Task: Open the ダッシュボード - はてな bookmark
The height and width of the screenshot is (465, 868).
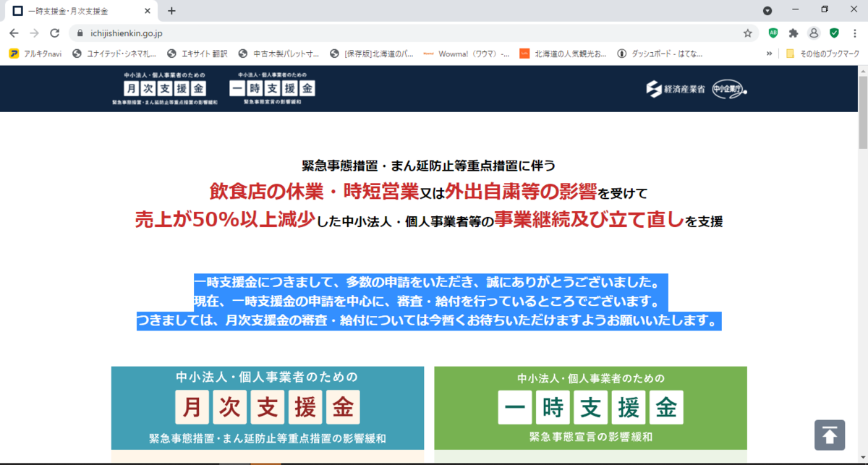Action: click(660, 54)
